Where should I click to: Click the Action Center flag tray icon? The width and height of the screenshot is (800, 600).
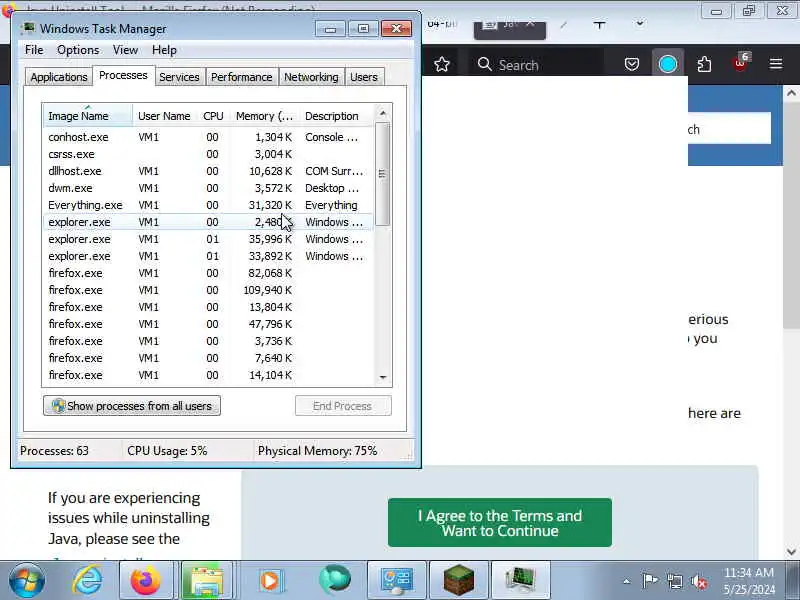649,581
